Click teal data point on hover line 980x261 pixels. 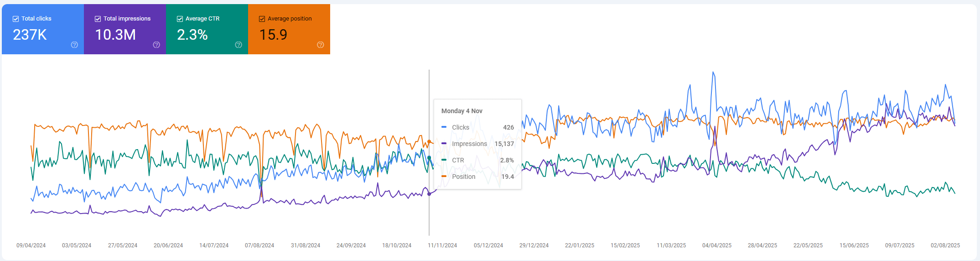pos(429,158)
